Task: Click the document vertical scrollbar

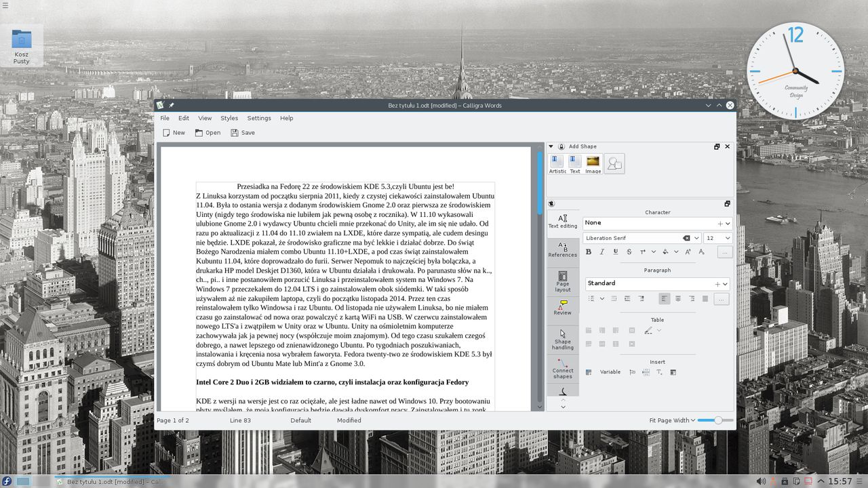Action: tap(540, 278)
